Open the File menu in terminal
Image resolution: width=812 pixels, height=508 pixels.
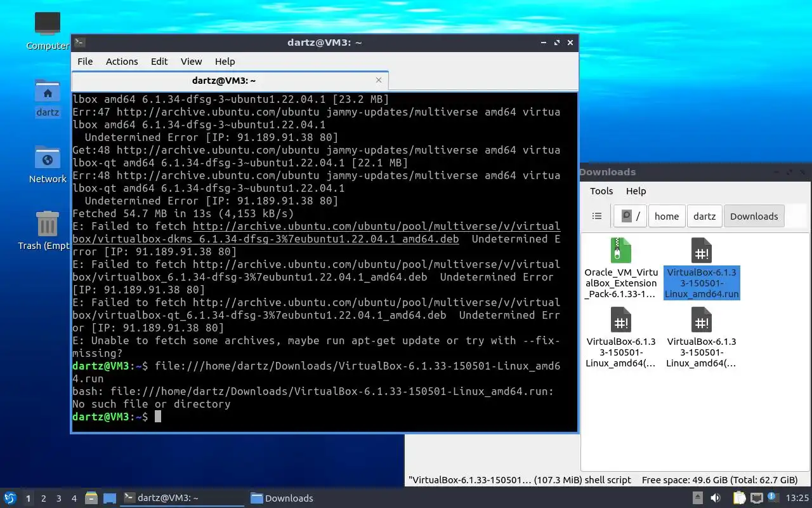85,62
